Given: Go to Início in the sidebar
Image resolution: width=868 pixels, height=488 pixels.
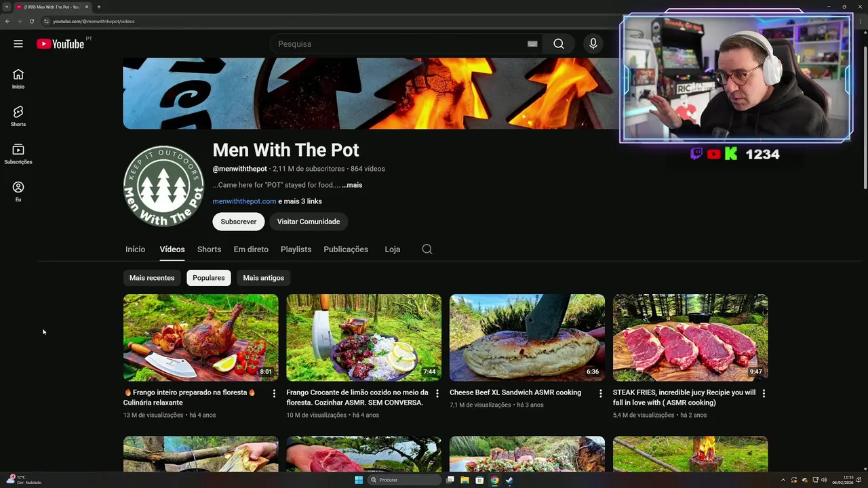Looking at the screenshot, I should click(18, 79).
